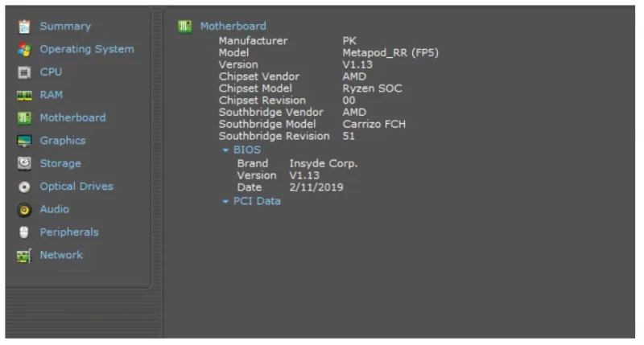Select the Chipset Vendor value AMD
The image size is (644, 345).
[x=354, y=76]
